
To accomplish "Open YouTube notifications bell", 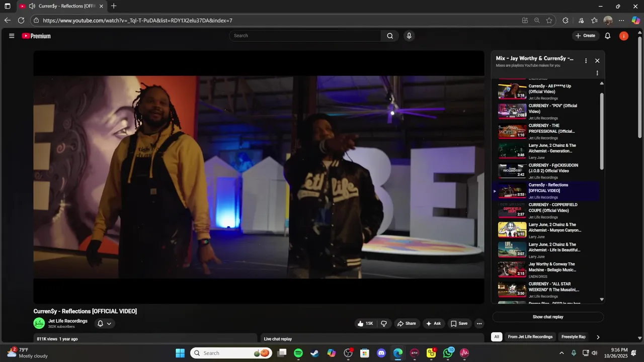I will tap(608, 36).
